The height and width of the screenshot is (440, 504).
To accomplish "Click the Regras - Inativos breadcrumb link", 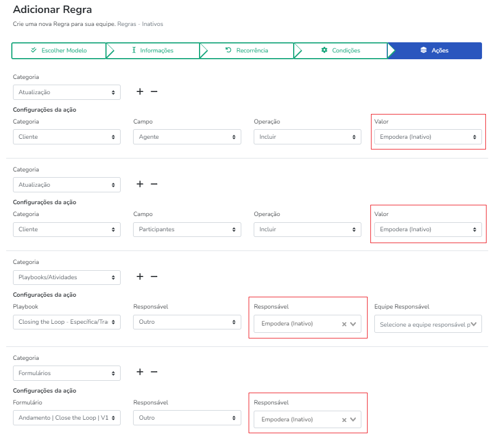I will click(x=140, y=24).
